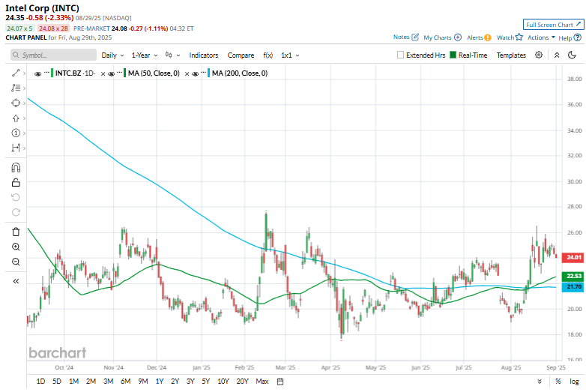Choose the shapes drawing tool
This screenshot has height=392, width=586.
coord(16,103)
